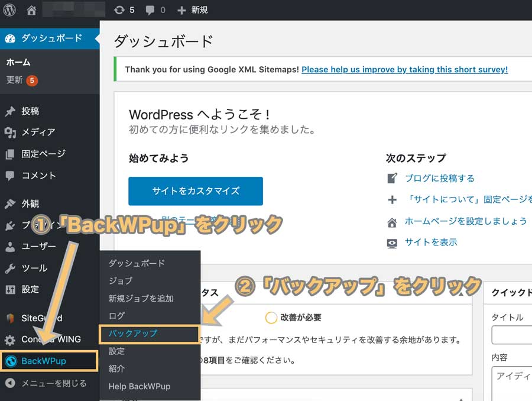Viewport: 532px width, 401px height.
Task: Click the 外観 paintbrush icon
Action: pyautogui.click(x=10, y=203)
